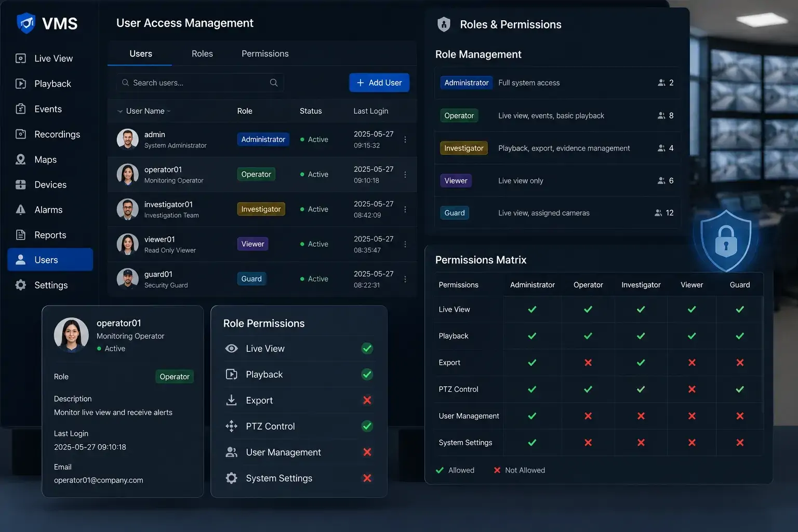Click the VMS shield logo
The image size is (798, 532).
click(26, 23)
